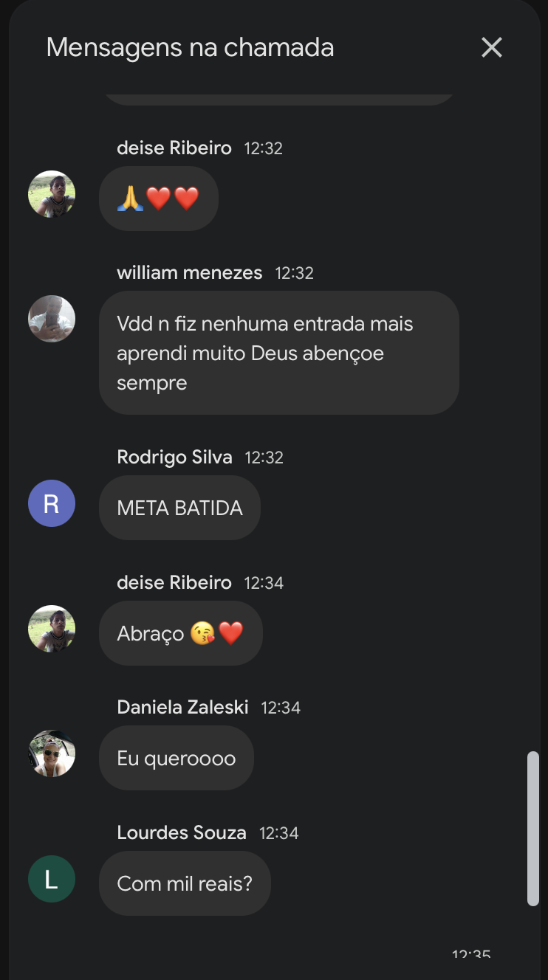Select the message starting 'Vdd n fiz nenhuma entrada'
Viewport: 548px width, 980px height.
tap(278, 353)
